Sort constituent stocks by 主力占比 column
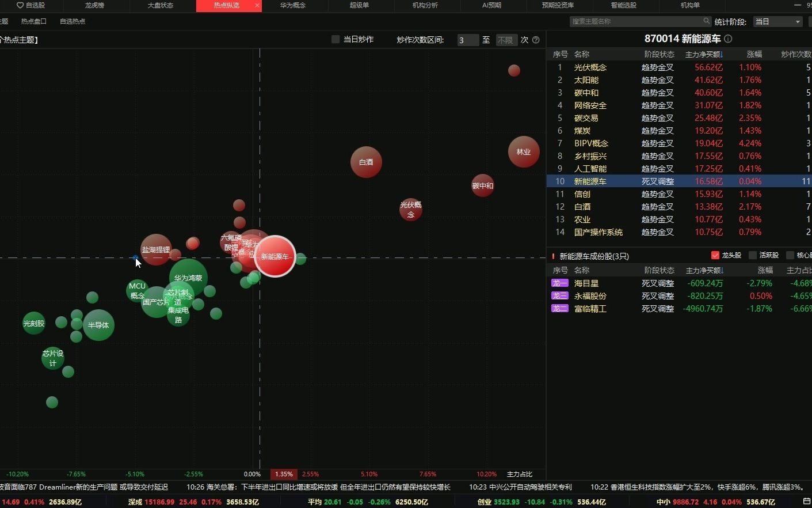The image size is (812, 508). pyautogui.click(x=799, y=270)
